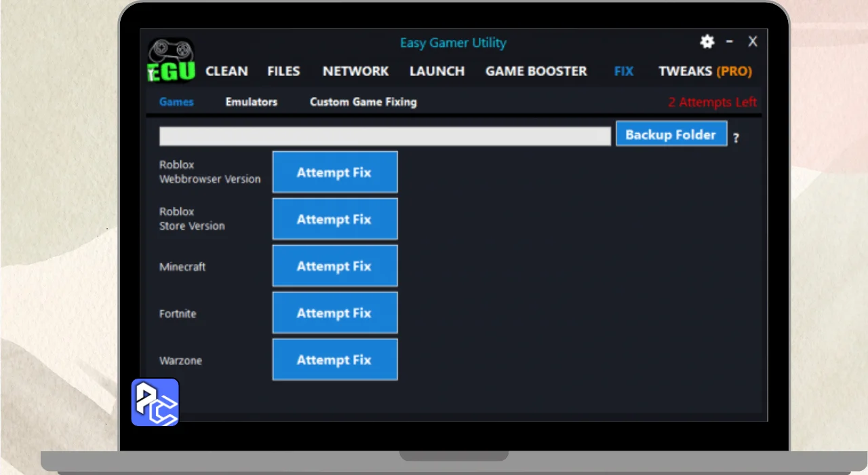This screenshot has height=475, width=868.
Task: Go to the NETWORK tab
Action: [x=355, y=71]
